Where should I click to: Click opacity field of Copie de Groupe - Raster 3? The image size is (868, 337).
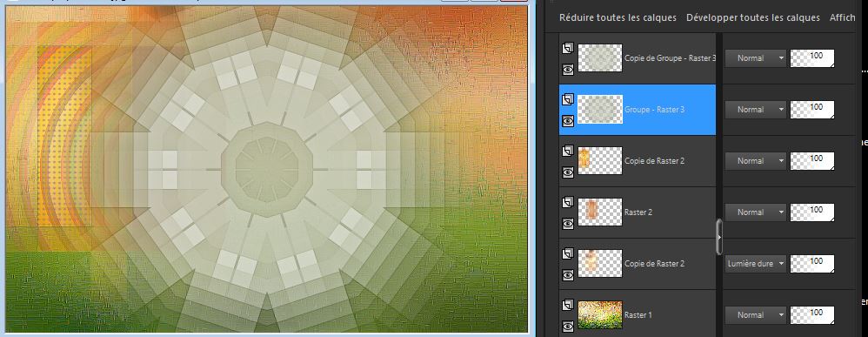[x=812, y=58]
